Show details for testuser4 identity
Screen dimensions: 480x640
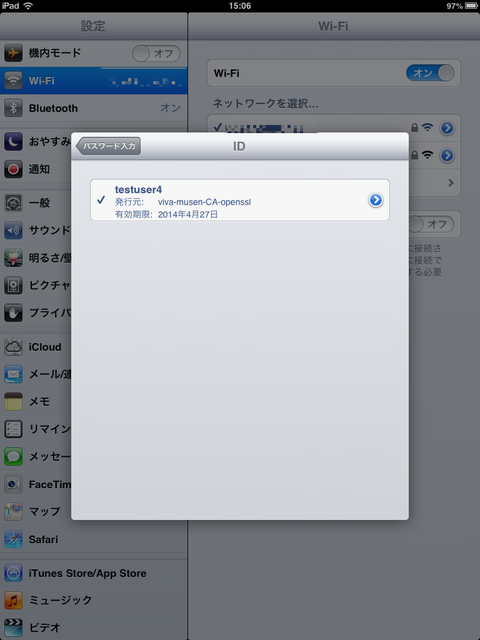(376, 200)
